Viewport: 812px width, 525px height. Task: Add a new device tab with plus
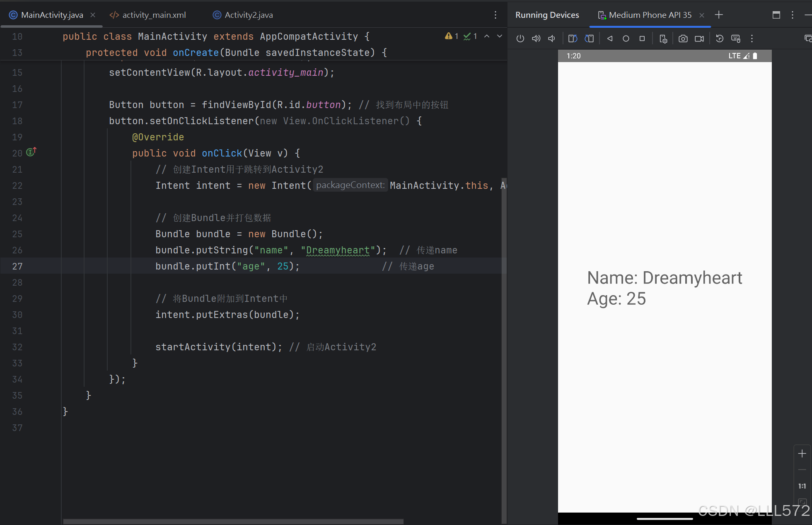point(719,15)
